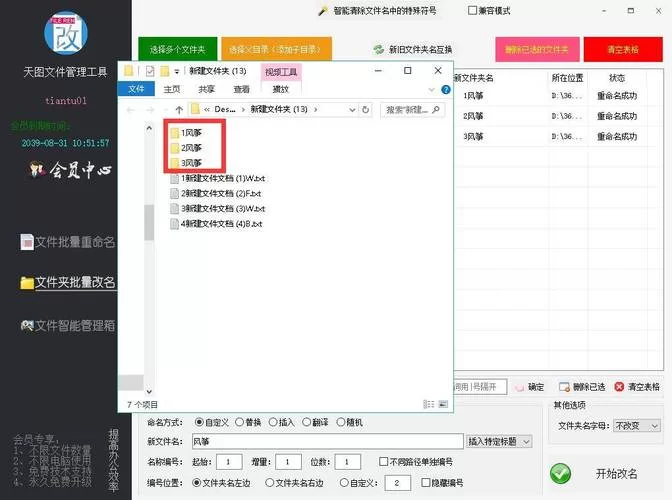The image size is (672, 500).
Task: Expand Explorer address history dropdown
Action: [x=352, y=110]
